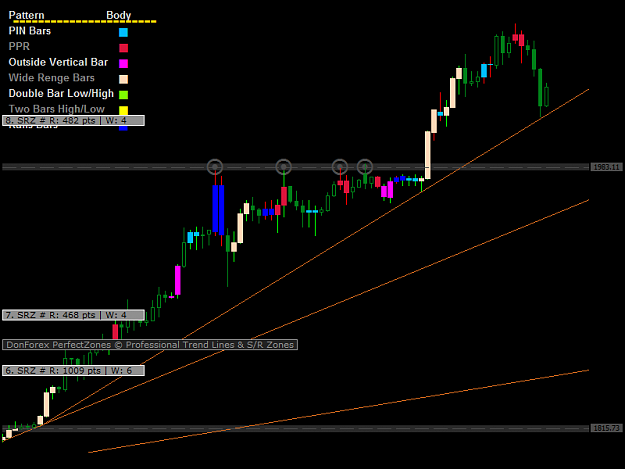This screenshot has width=625, height=469.
Task: Click the DonForex PerfectZones title label
Action: pyautogui.click(x=150, y=345)
